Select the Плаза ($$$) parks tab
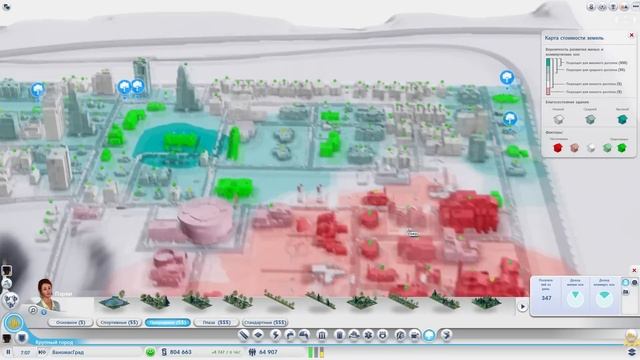This screenshot has width=640, height=360. [x=216, y=322]
